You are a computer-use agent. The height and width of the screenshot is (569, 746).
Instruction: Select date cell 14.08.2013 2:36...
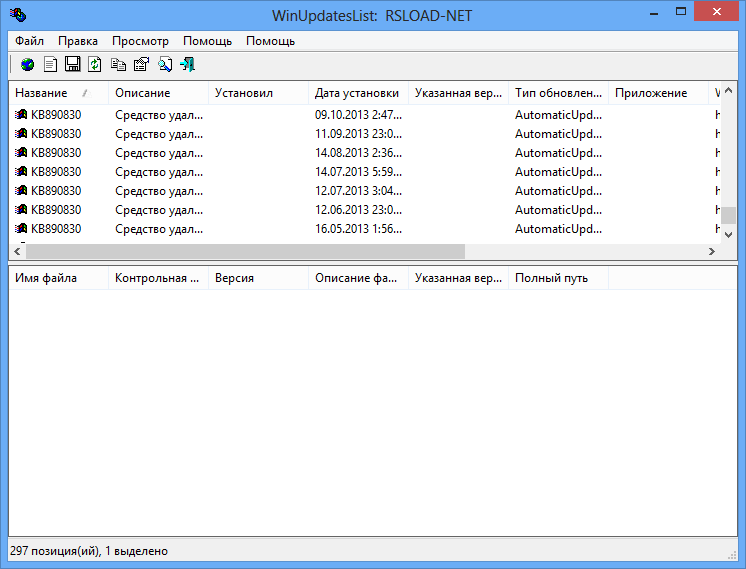pyautogui.click(x=358, y=153)
